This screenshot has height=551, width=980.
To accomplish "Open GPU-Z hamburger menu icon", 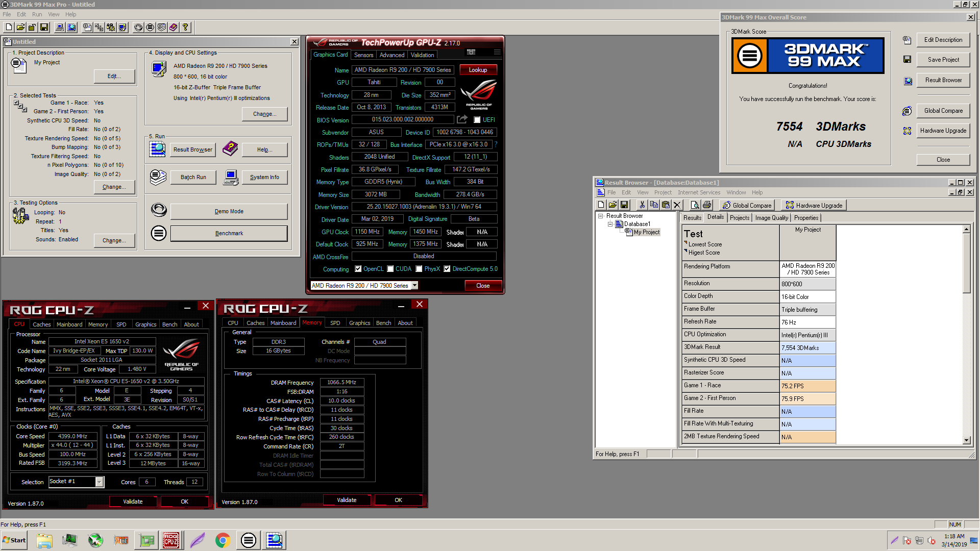I will click(x=497, y=52).
